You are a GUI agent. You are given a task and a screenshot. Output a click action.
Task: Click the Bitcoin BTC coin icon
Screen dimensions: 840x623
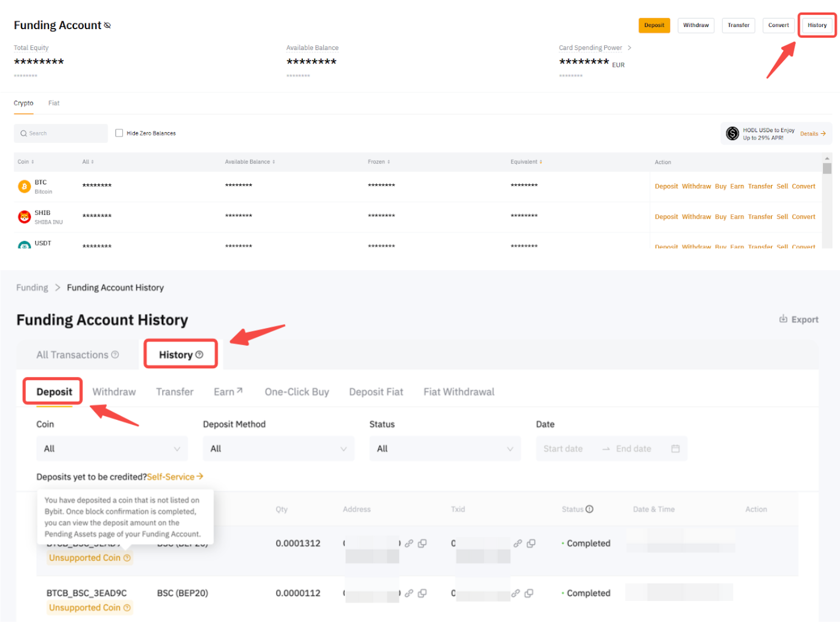(24, 187)
